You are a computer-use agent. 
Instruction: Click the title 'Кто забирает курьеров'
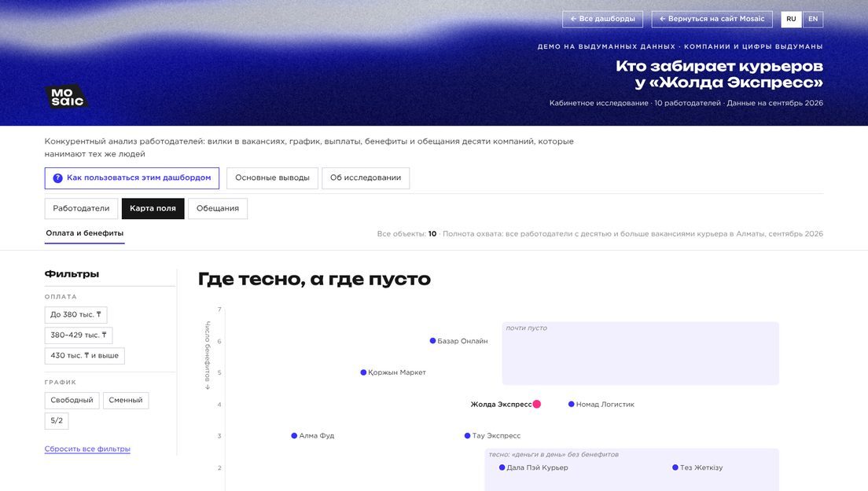(719, 66)
